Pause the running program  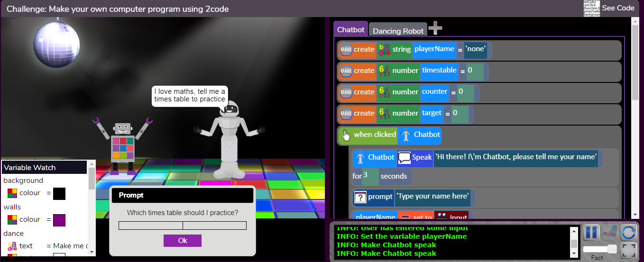pyautogui.click(x=591, y=233)
